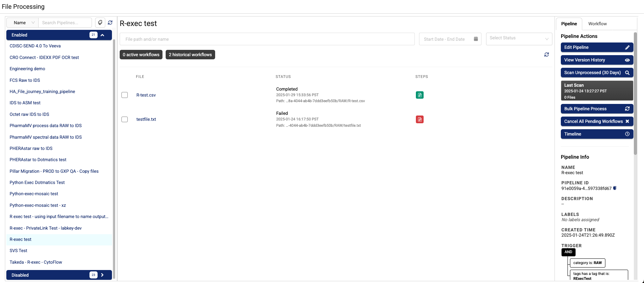Open the calendar date picker icon
Viewport: 644px width, 283px height.
click(476, 39)
